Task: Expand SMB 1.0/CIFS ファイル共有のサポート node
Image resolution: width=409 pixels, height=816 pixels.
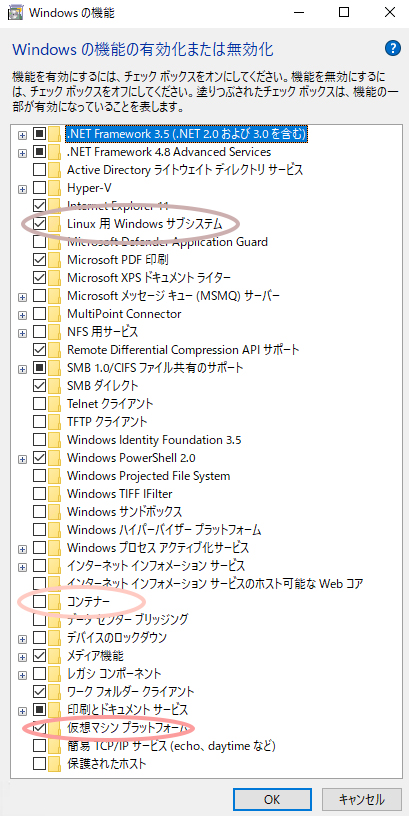Action: (22, 368)
